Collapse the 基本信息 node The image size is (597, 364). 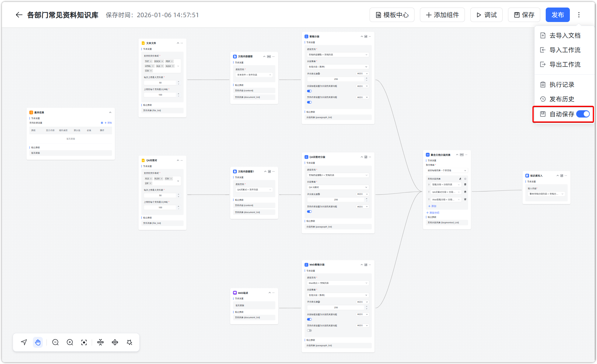point(110,112)
